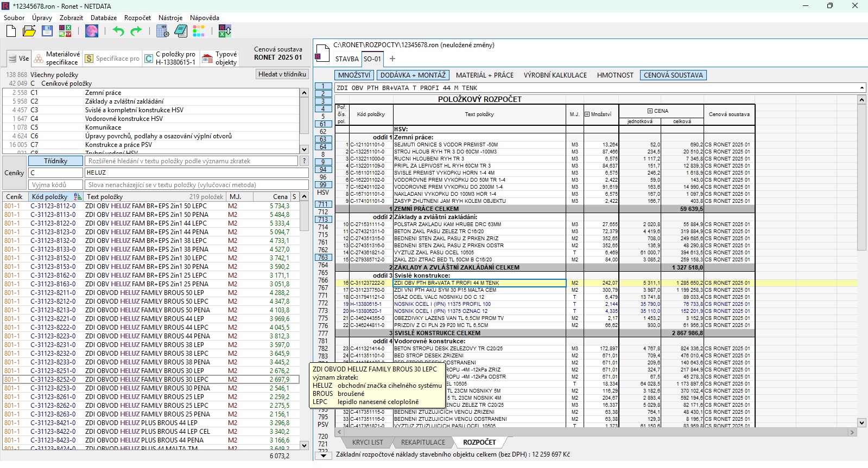Toggle the VÝROBNÍ KALKULACE view
The image size is (868, 468).
coord(555,75)
